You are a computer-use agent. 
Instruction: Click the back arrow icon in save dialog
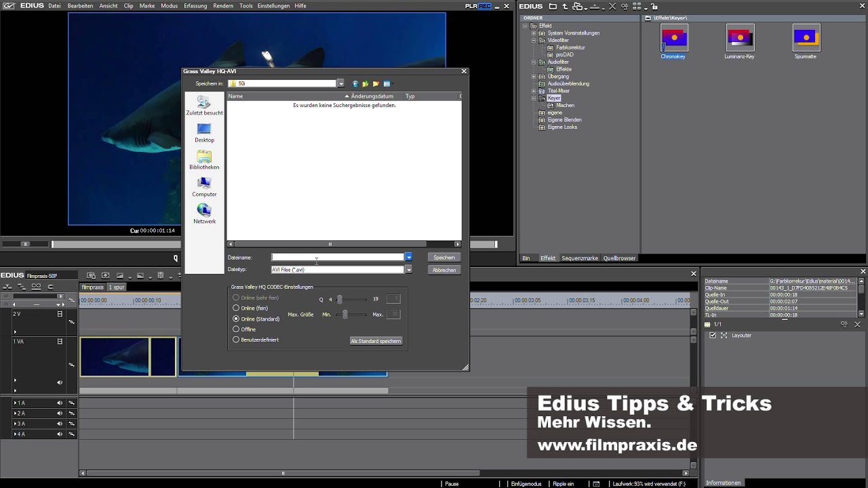point(355,83)
